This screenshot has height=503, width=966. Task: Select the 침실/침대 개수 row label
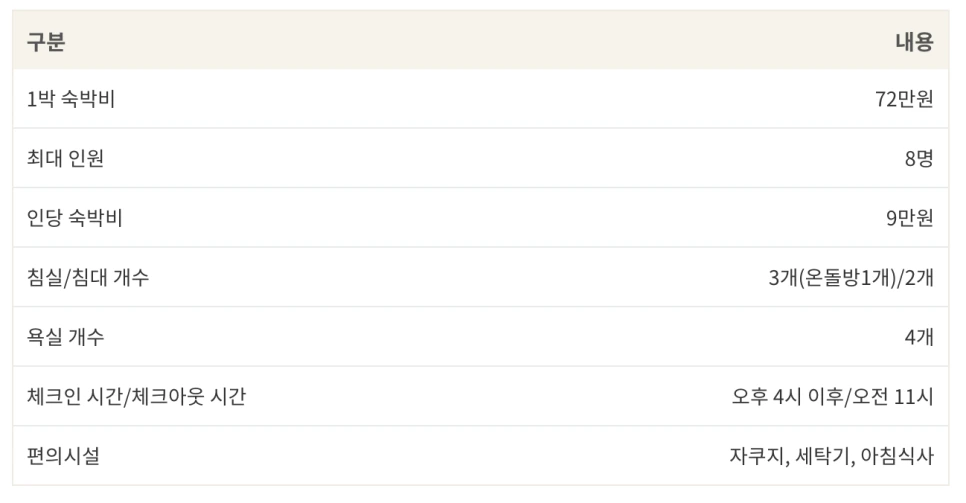(88, 277)
